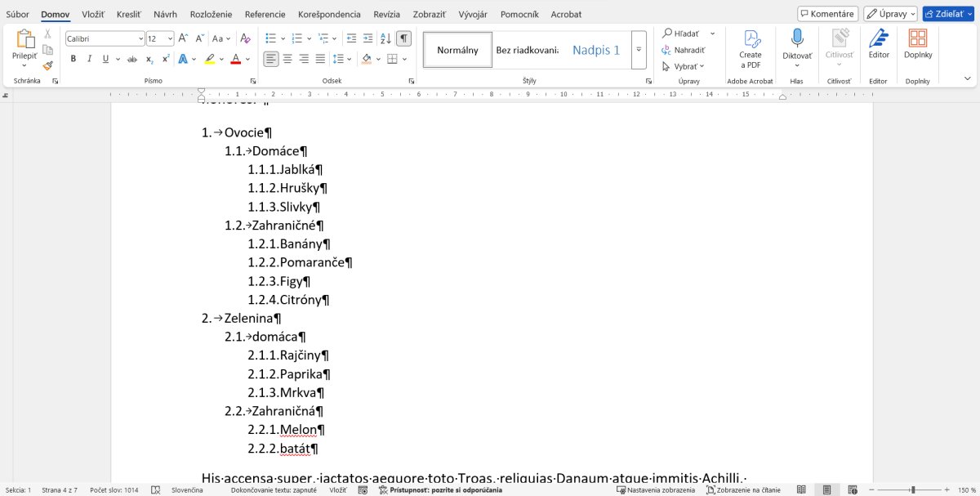Click the Komentáre button

pyautogui.click(x=827, y=14)
